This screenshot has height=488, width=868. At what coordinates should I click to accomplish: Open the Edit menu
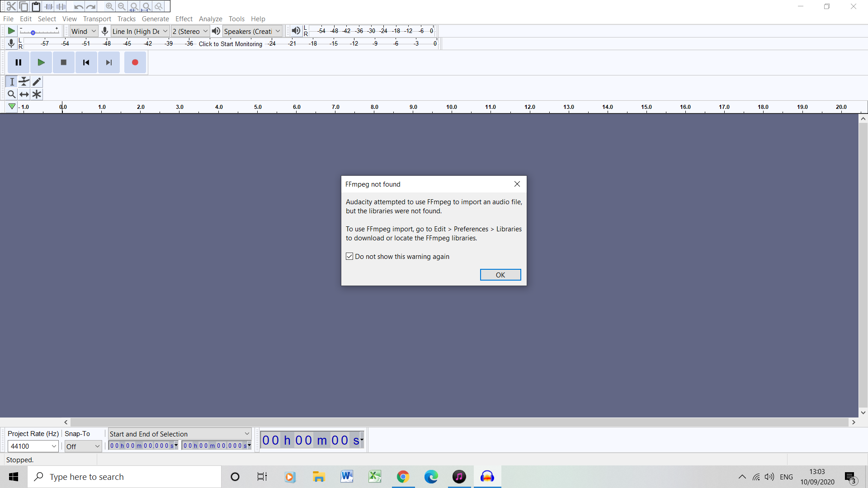click(26, 19)
